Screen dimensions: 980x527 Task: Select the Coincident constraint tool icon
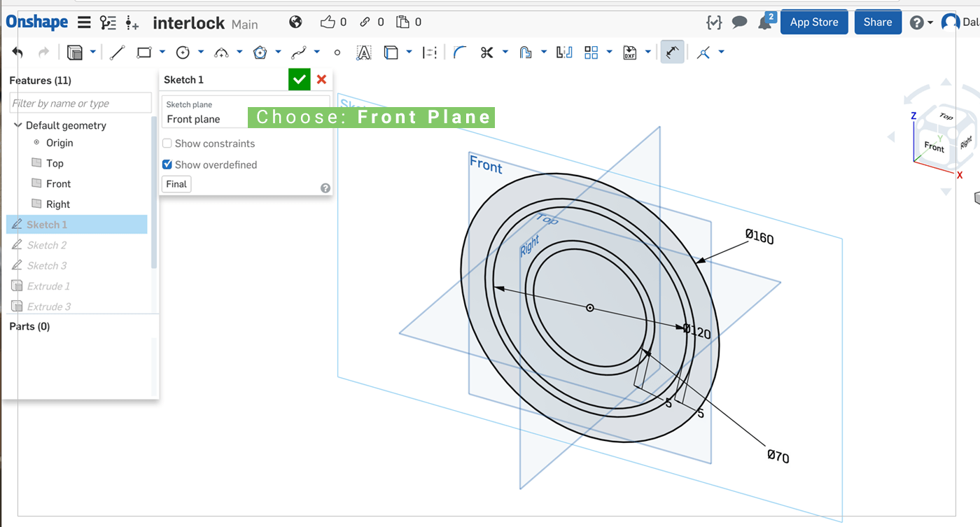(x=703, y=52)
